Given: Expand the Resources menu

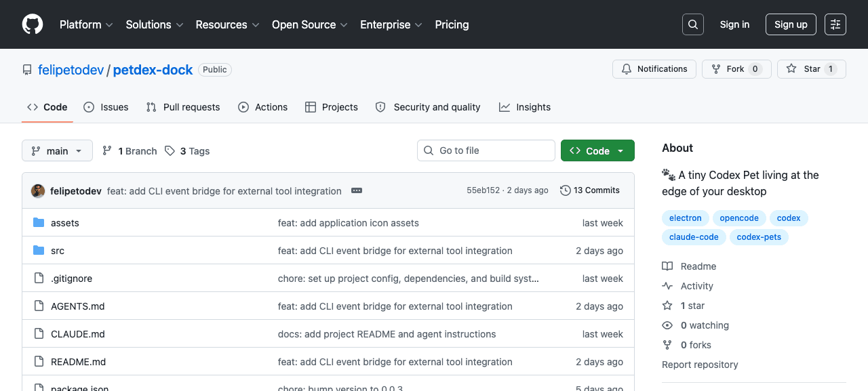Looking at the screenshot, I should [227, 24].
